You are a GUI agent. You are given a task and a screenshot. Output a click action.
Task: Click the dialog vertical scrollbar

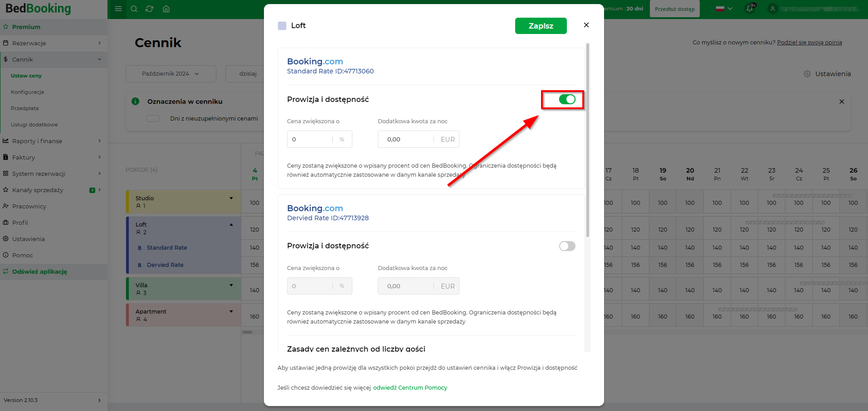[x=588, y=140]
